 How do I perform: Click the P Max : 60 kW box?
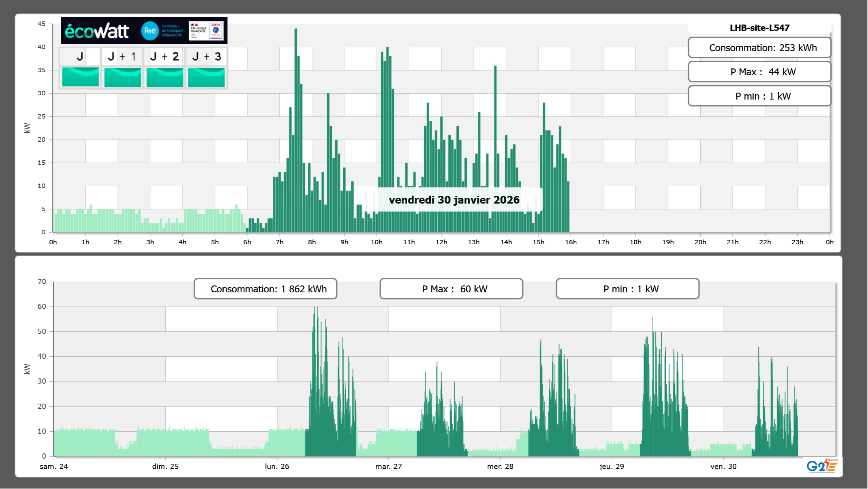[x=451, y=289]
